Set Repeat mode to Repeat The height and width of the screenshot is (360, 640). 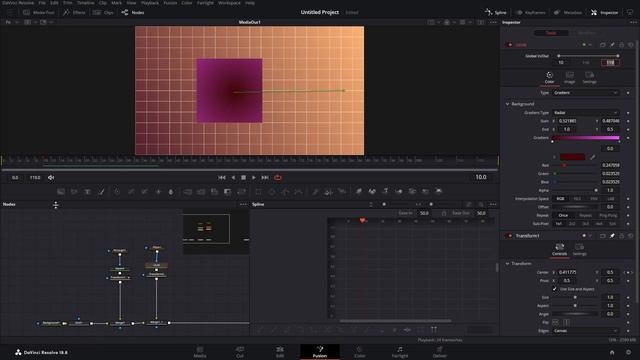point(585,215)
